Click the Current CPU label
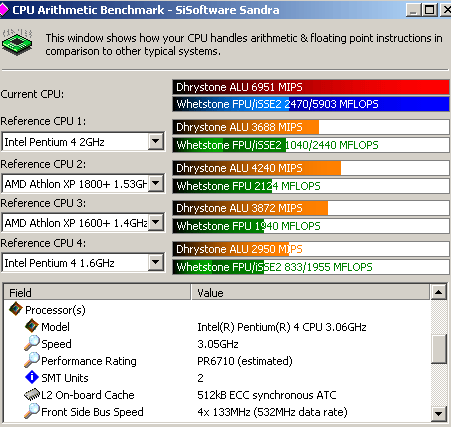Screen dimensions: 451x427 coord(32,94)
